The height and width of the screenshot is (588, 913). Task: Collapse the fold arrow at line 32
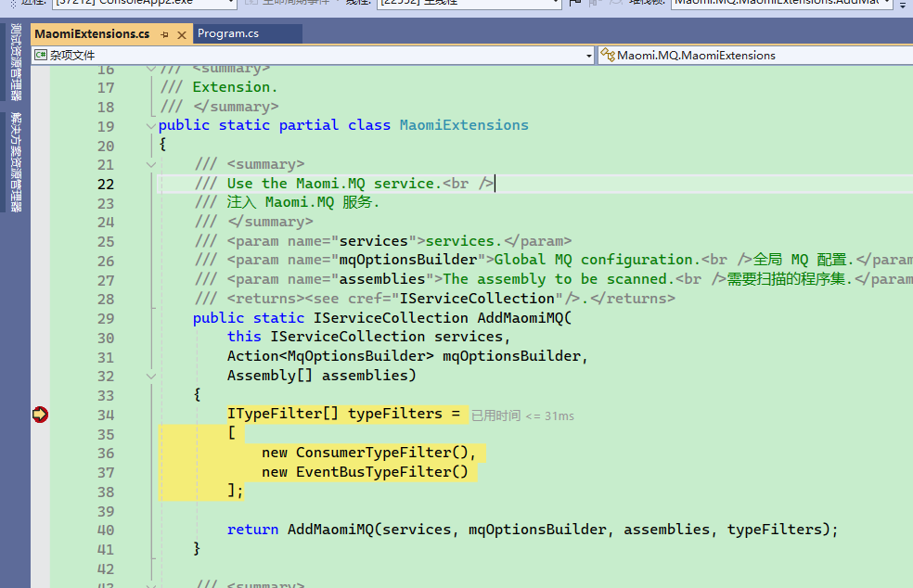[x=151, y=376]
